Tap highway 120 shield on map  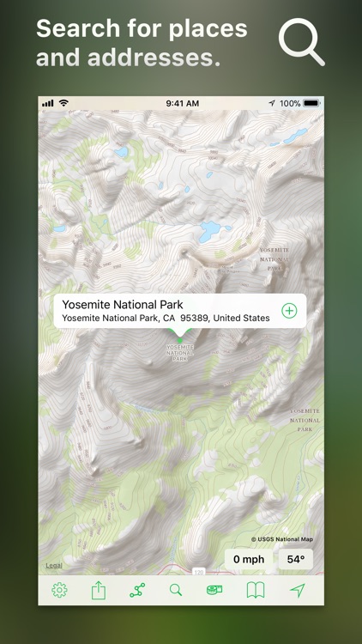coord(199,572)
